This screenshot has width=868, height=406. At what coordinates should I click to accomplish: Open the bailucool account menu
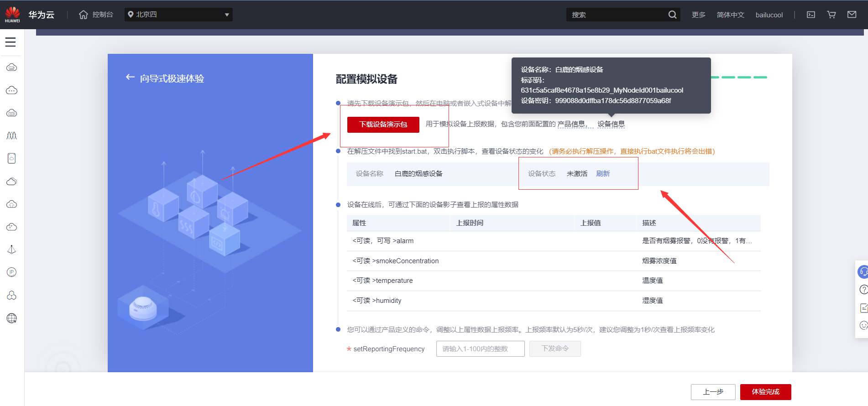point(769,15)
